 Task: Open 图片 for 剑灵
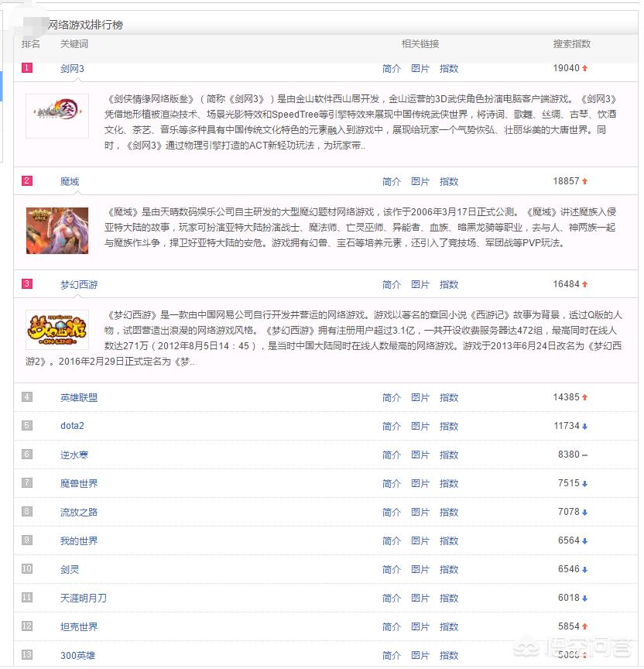click(x=420, y=569)
